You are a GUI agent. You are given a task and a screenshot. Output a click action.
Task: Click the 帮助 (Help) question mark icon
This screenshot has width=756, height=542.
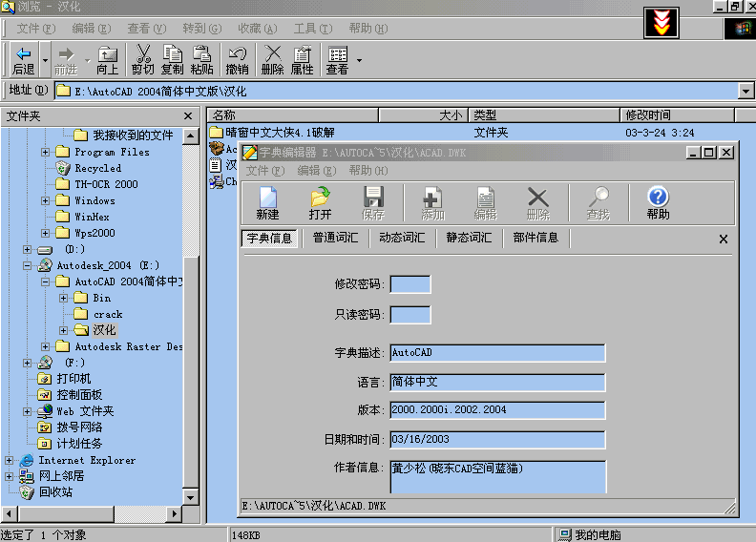click(x=658, y=202)
